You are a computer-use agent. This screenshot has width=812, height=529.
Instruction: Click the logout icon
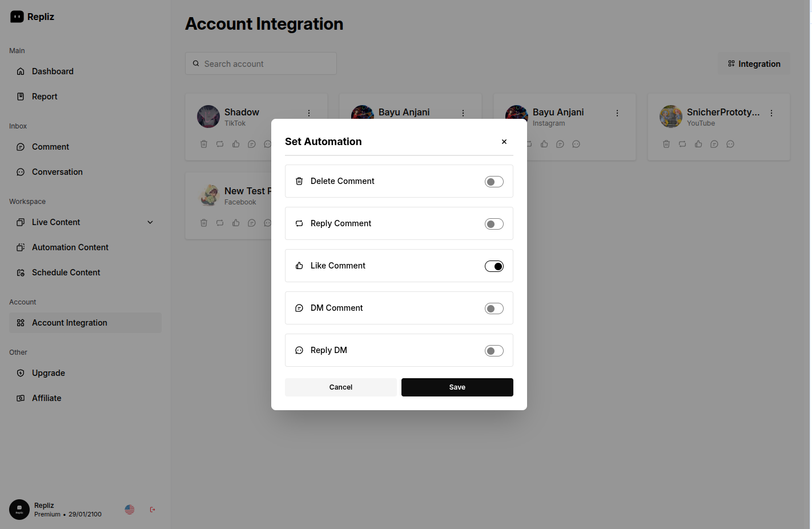(x=152, y=510)
